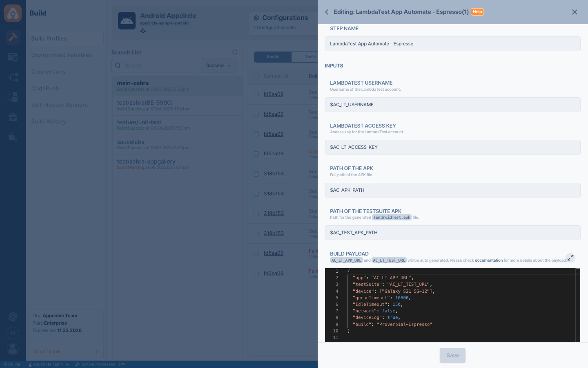Open Environment Variables menu item
Viewport: 588px width, 368px height.
click(x=62, y=55)
